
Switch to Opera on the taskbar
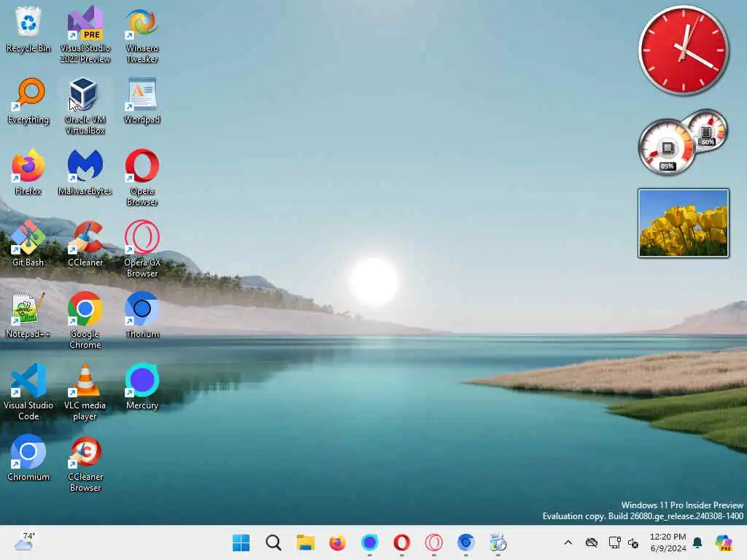402,542
